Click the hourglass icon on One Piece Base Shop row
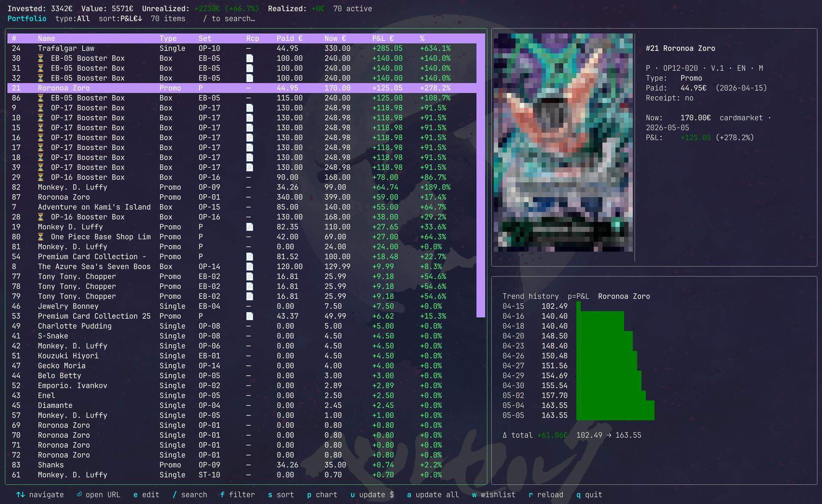The height and width of the screenshot is (504, 822). (41, 237)
